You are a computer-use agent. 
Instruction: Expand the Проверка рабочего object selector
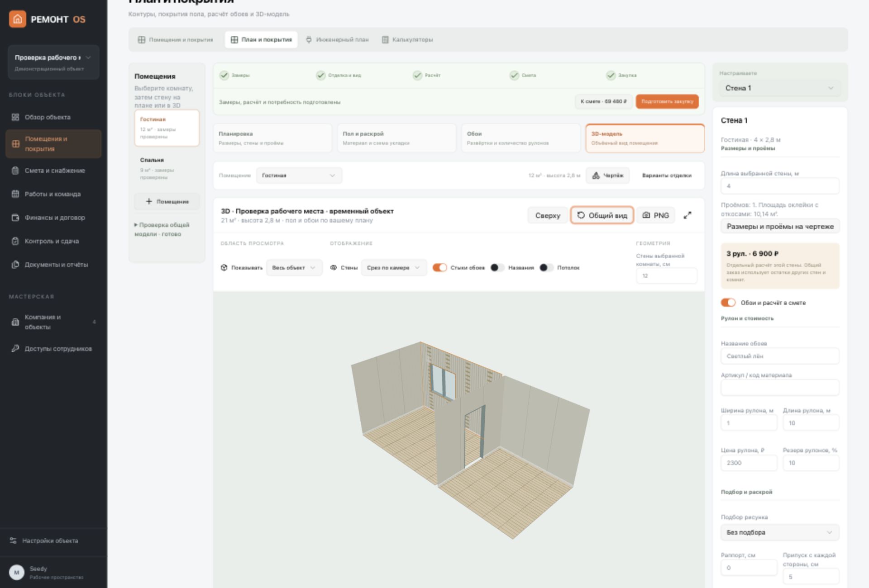(x=53, y=62)
